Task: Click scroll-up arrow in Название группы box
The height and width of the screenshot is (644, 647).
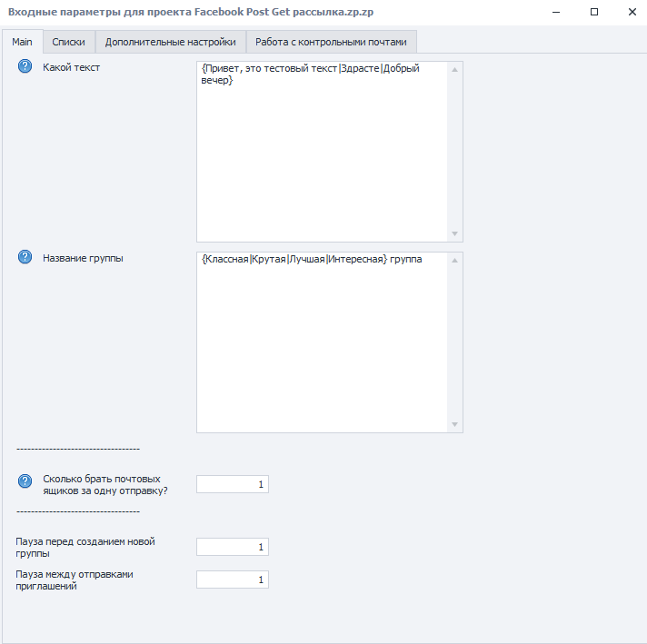Action: pos(454,260)
